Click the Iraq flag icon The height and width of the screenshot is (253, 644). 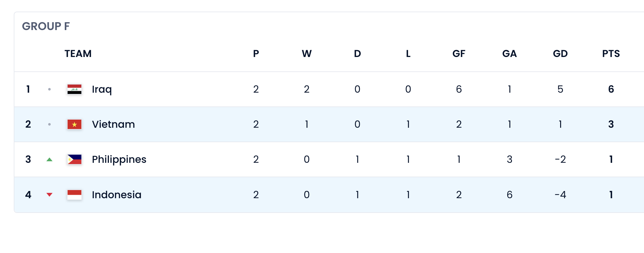pos(74,89)
